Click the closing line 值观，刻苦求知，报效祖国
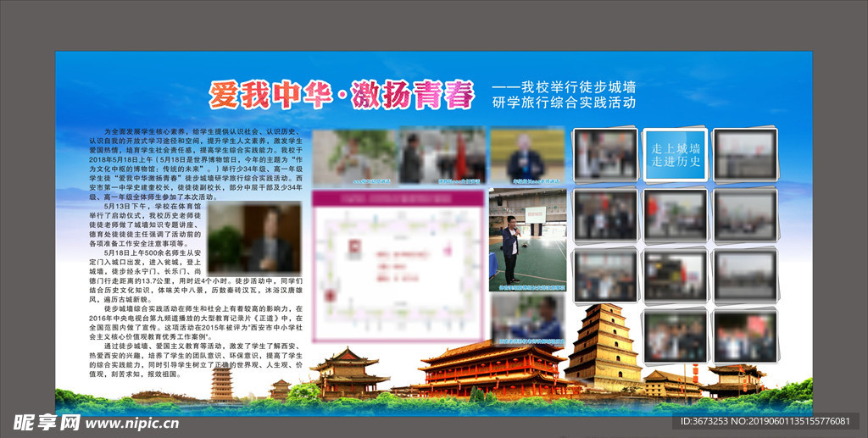The width and height of the screenshot is (868, 438). click(135, 374)
